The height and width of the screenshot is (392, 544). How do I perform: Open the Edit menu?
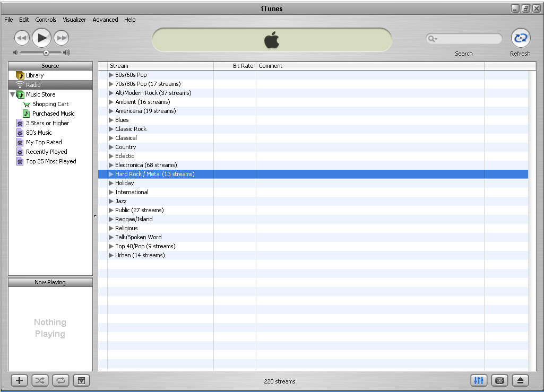24,20
